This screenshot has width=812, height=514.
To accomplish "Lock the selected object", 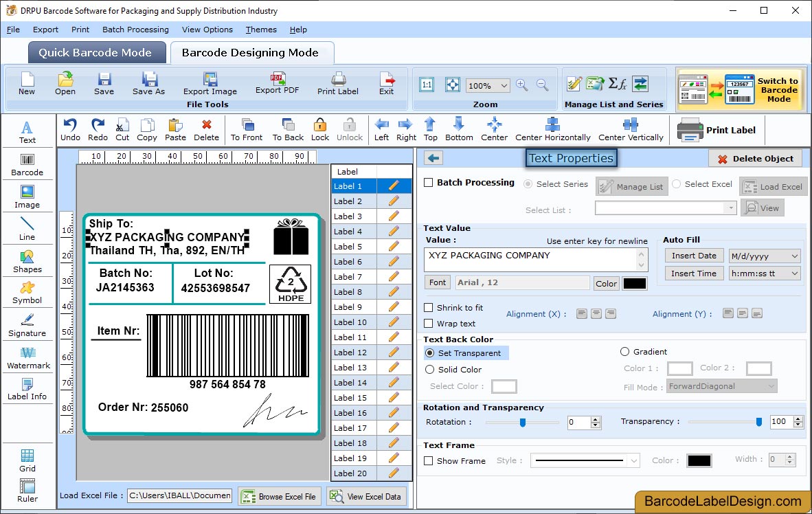I will tap(320, 130).
